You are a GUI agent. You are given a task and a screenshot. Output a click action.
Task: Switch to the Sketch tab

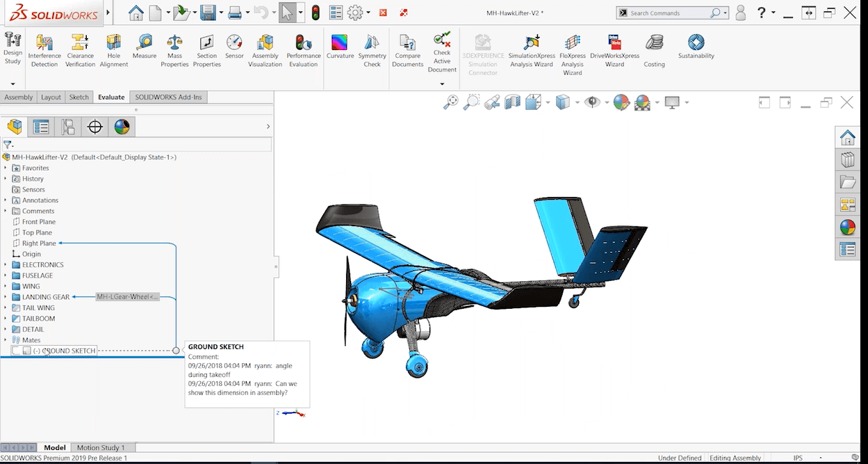click(x=79, y=97)
